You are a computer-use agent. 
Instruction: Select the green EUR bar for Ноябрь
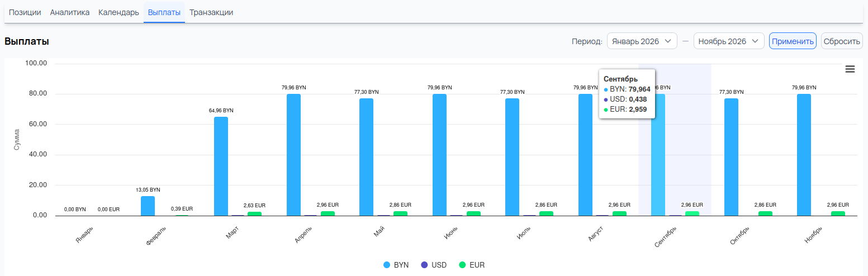pos(838,213)
